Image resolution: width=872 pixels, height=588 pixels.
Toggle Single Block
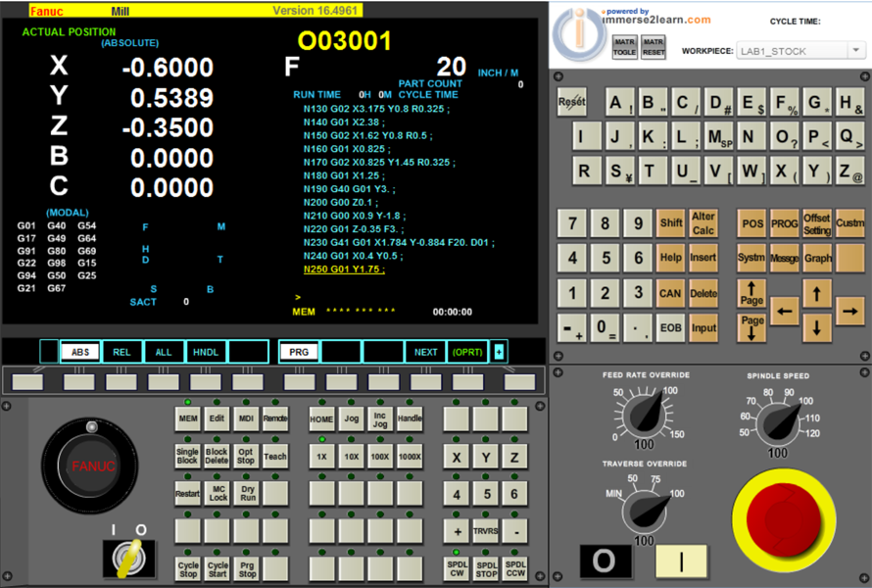188,456
